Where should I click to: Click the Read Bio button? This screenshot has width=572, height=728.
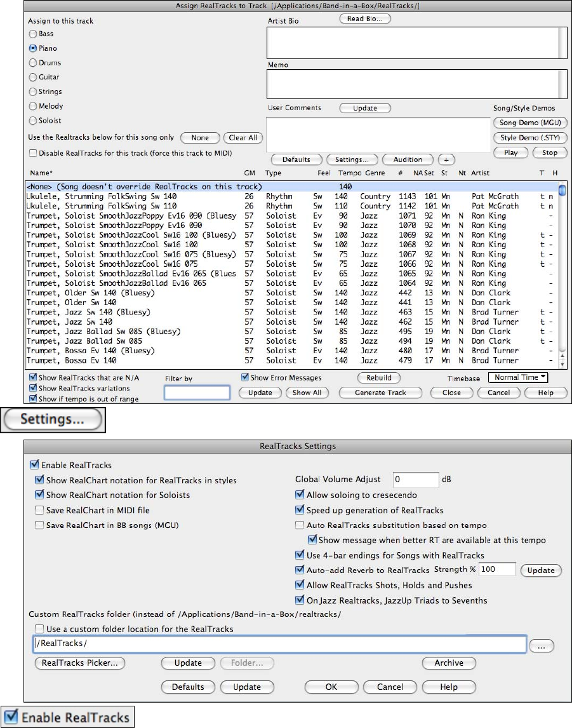365,18
